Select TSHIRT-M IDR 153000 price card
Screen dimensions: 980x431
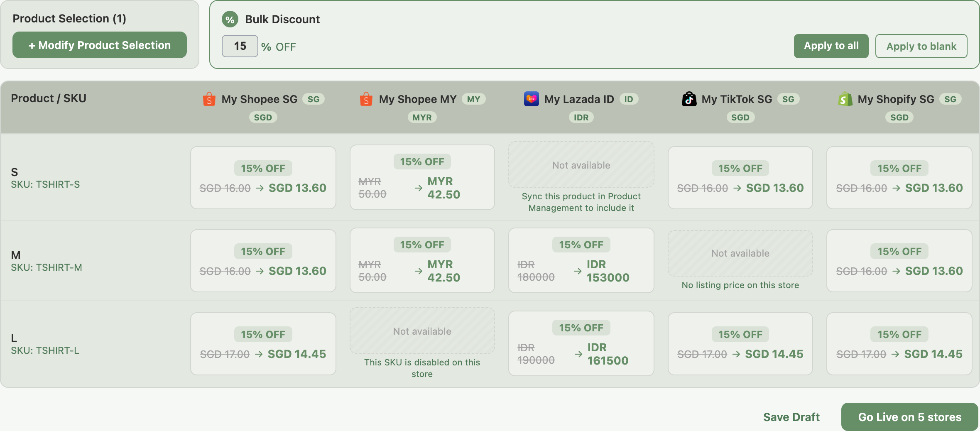pos(581,260)
